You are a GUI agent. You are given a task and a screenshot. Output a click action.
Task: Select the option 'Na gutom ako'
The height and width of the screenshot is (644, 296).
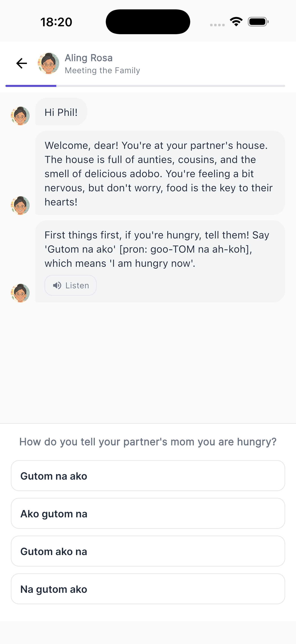point(148,589)
